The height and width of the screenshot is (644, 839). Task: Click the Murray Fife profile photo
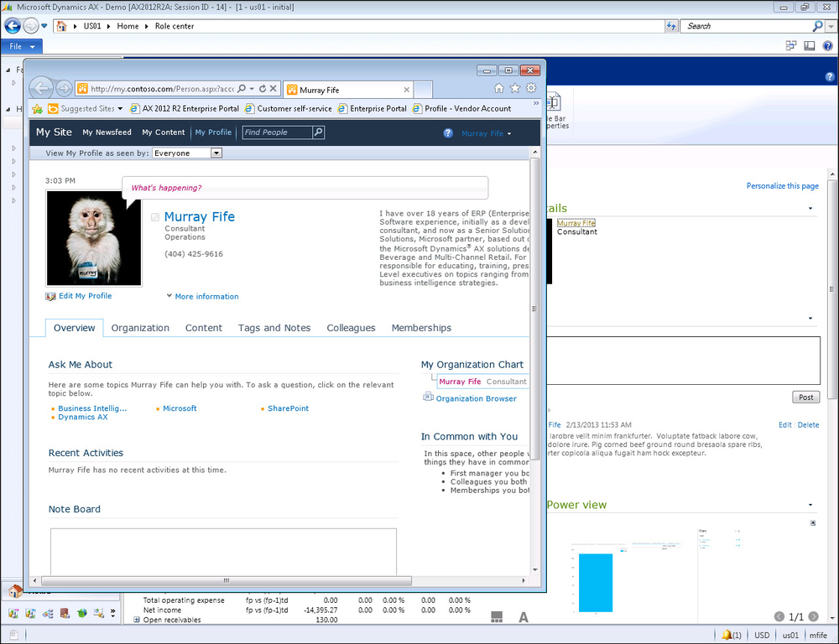tap(94, 238)
